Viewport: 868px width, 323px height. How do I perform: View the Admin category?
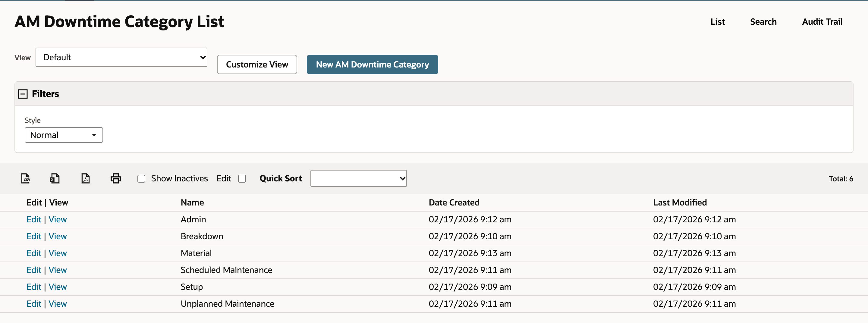click(x=58, y=220)
